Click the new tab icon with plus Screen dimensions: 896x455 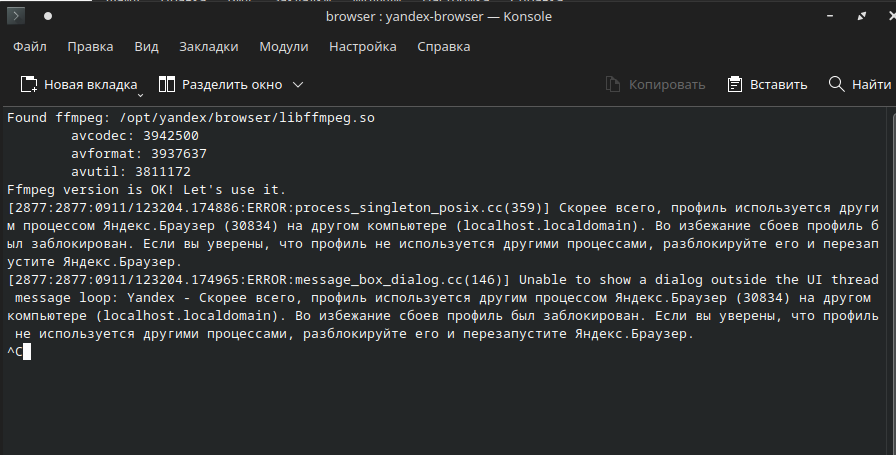29,85
